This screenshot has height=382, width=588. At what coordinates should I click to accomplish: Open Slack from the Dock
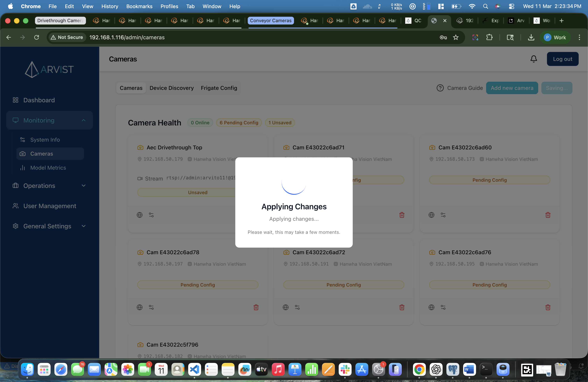[345, 370]
